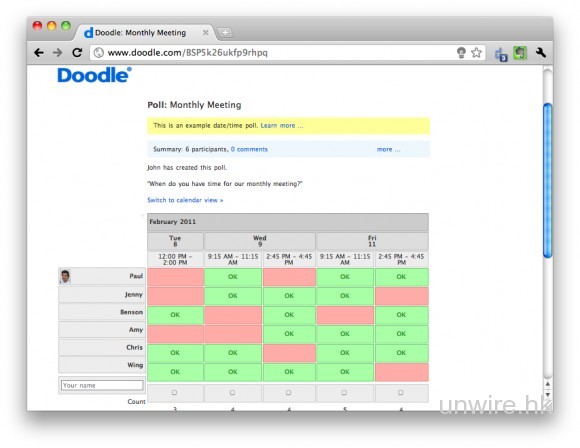
Task: Click the scrollbar up arrow
Action: [547, 384]
